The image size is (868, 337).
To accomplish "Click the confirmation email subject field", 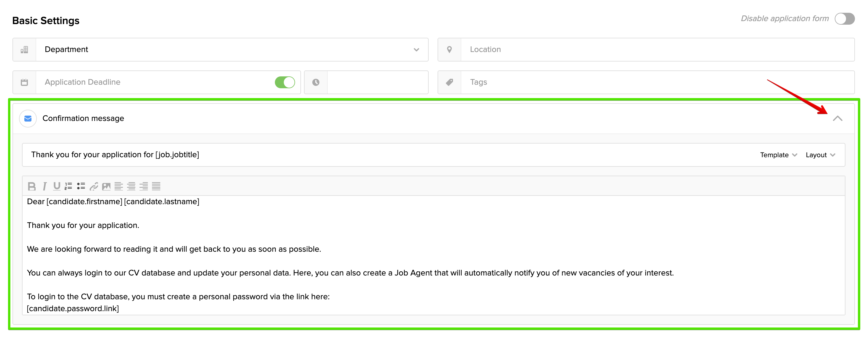I will coord(371,155).
